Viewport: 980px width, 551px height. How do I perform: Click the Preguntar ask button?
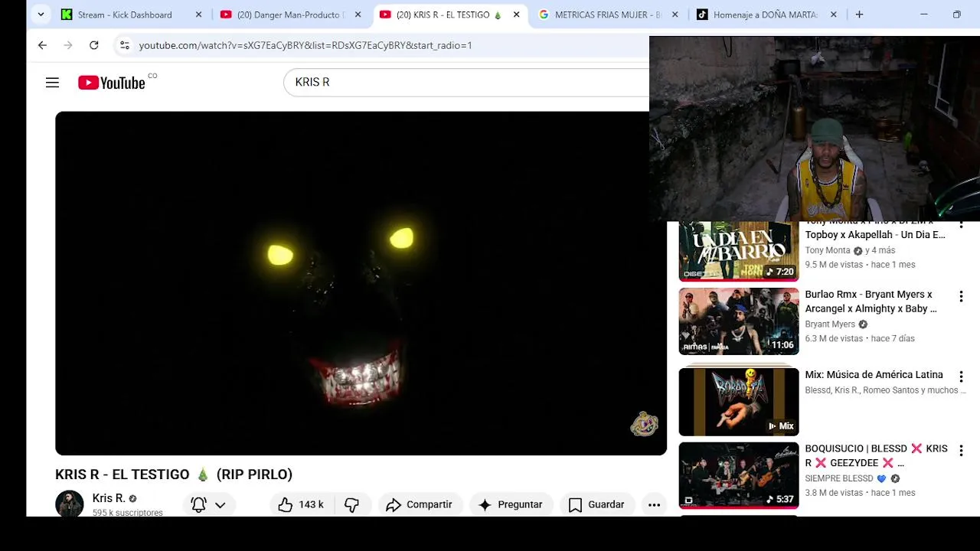click(510, 504)
